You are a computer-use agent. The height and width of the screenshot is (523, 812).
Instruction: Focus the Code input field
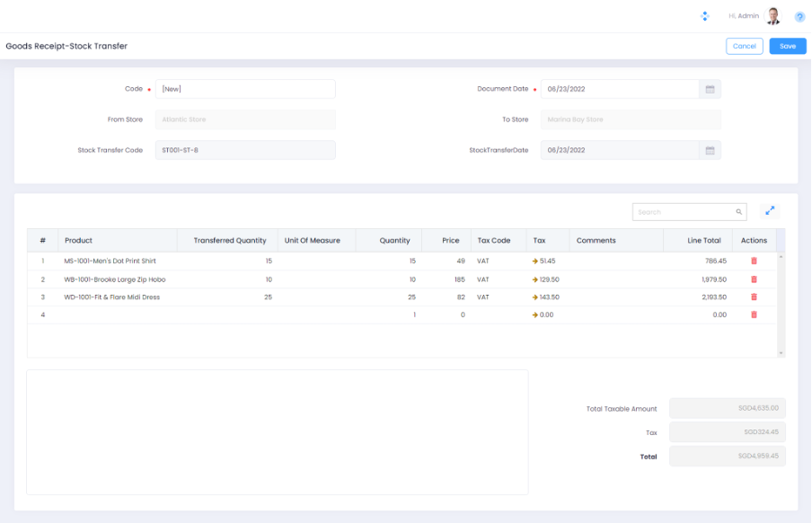coord(245,89)
